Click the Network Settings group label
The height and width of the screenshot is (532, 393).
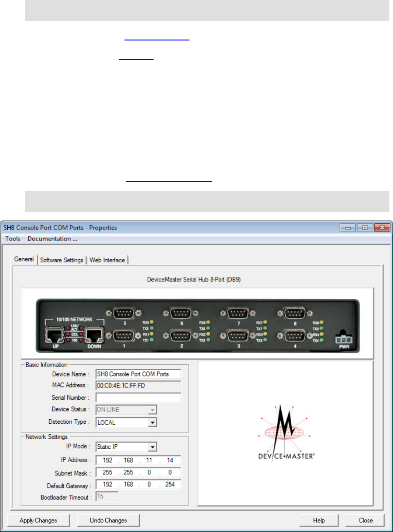[x=46, y=437]
